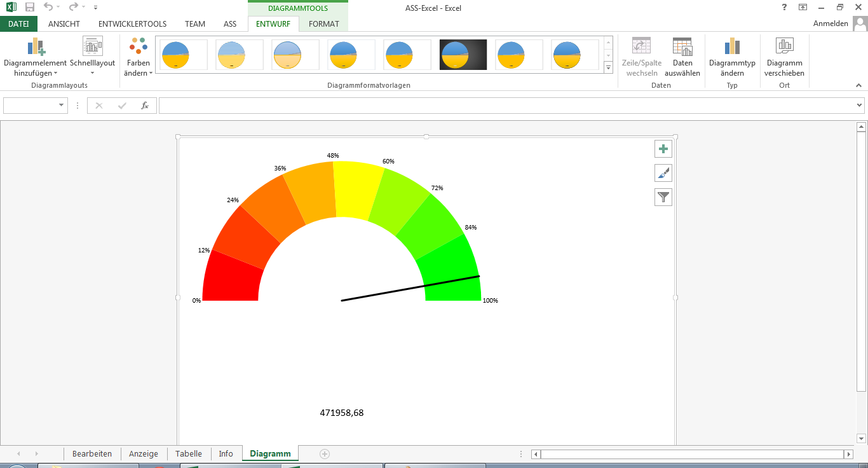Open Ribbon Display Options button
The image size is (868, 468).
(x=803, y=8)
